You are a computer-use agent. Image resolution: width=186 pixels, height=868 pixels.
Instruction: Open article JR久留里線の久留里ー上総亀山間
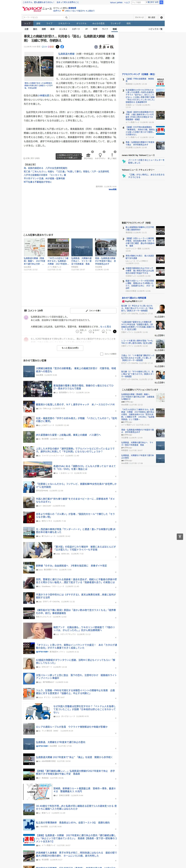pyautogui.click(x=68, y=435)
